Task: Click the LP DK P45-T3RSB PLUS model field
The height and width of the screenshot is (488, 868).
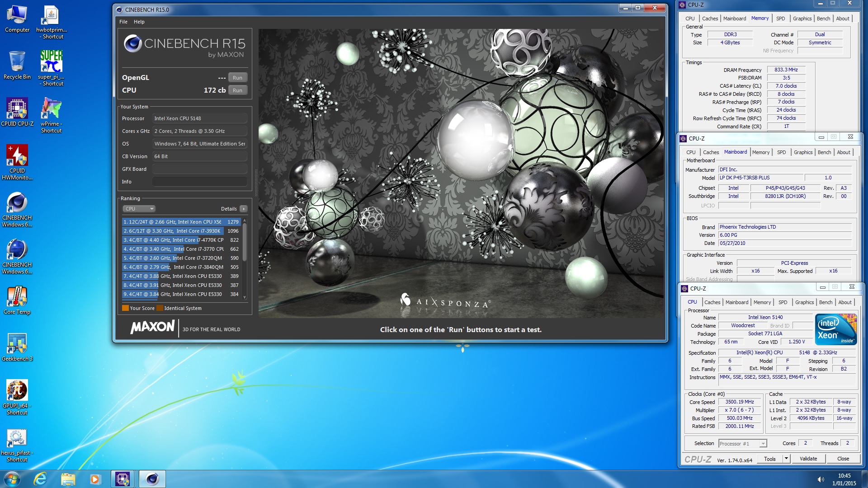Action: (761, 178)
